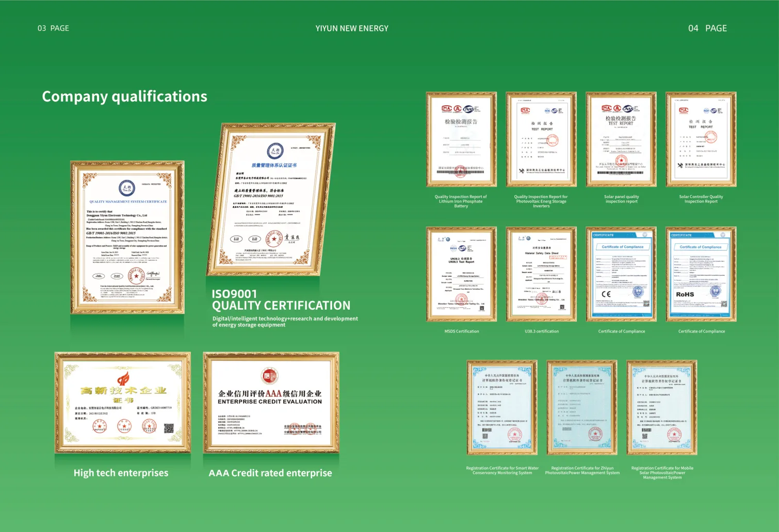The image size is (779, 532).
Task: Select the "Zhiyun Photovoltaic Power Management System" caption
Action: tap(582, 471)
